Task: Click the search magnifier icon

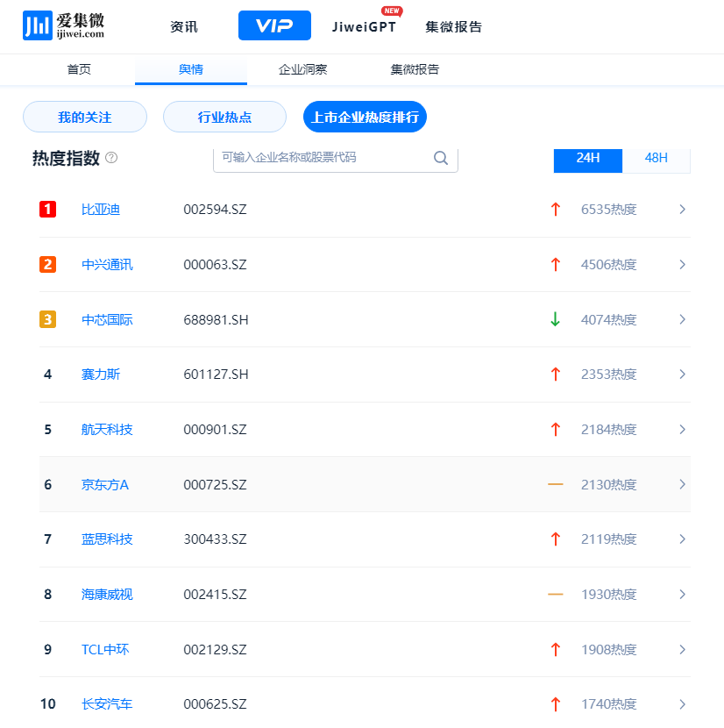Action: tap(441, 158)
